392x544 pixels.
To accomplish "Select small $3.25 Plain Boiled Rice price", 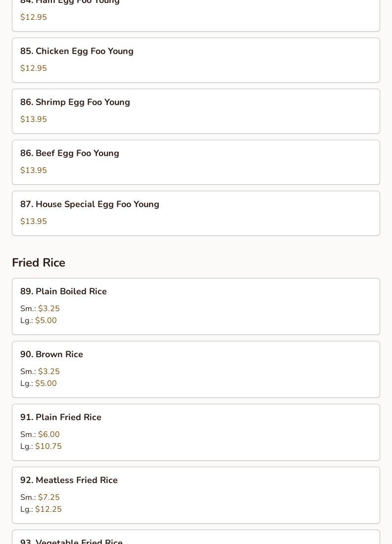I will (x=49, y=309).
